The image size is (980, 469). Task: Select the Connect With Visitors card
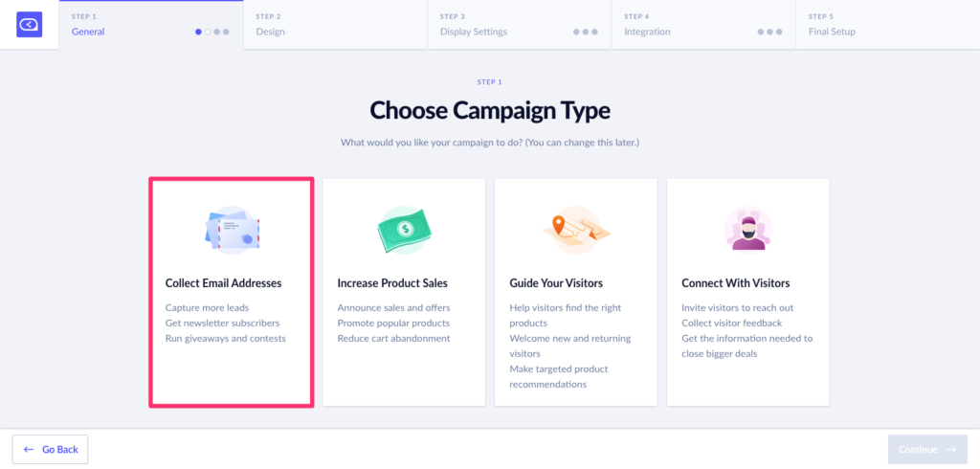tap(748, 292)
